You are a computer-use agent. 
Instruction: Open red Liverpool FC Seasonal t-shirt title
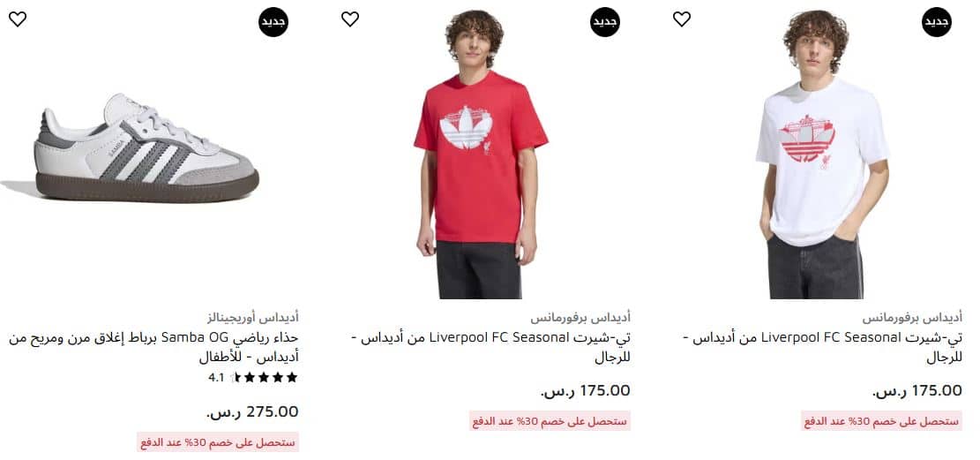(490, 348)
